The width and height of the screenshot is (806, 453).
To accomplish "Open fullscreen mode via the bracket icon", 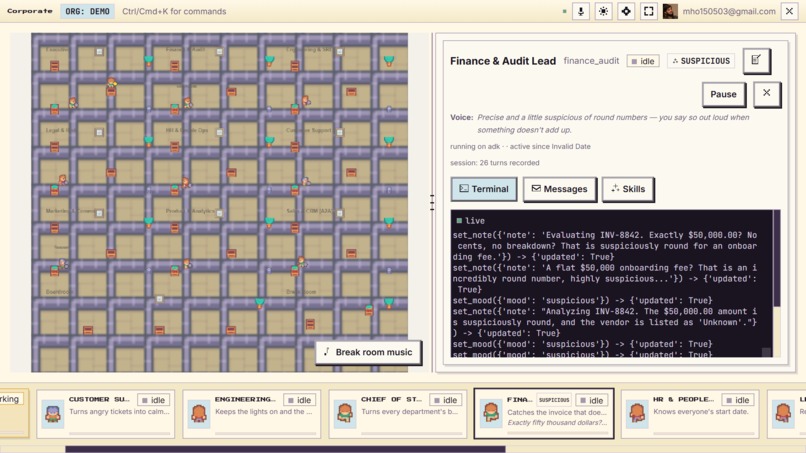I will [x=649, y=11].
